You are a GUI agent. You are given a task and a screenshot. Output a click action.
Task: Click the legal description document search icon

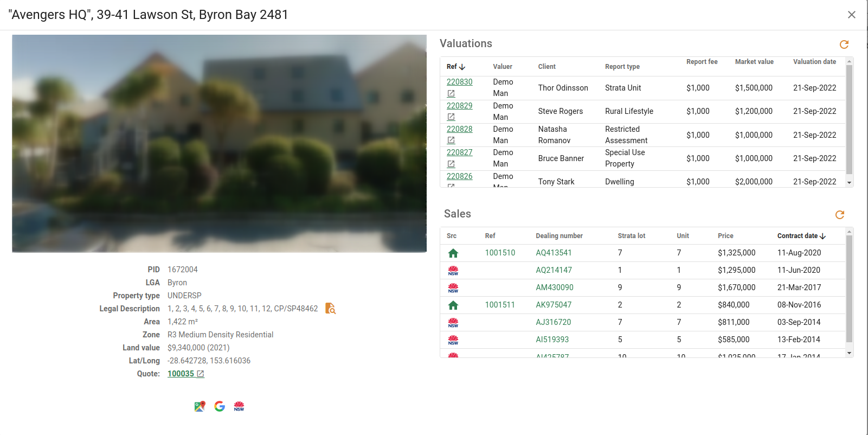pos(330,309)
